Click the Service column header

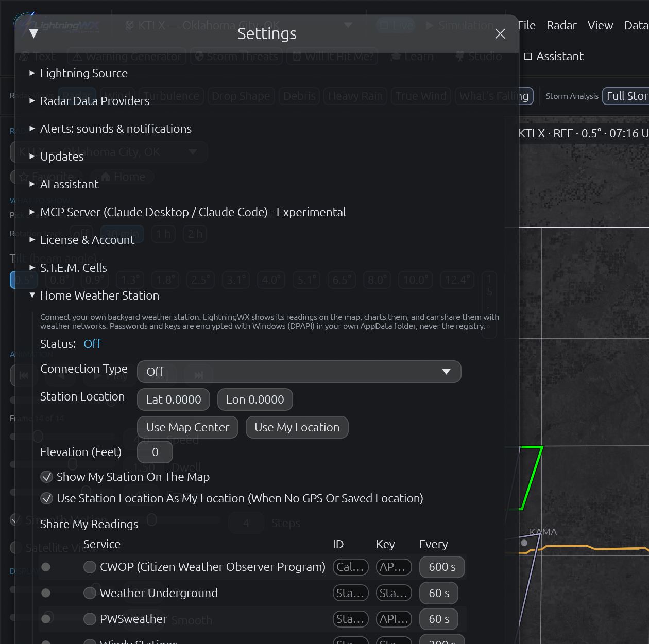(x=102, y=544)
